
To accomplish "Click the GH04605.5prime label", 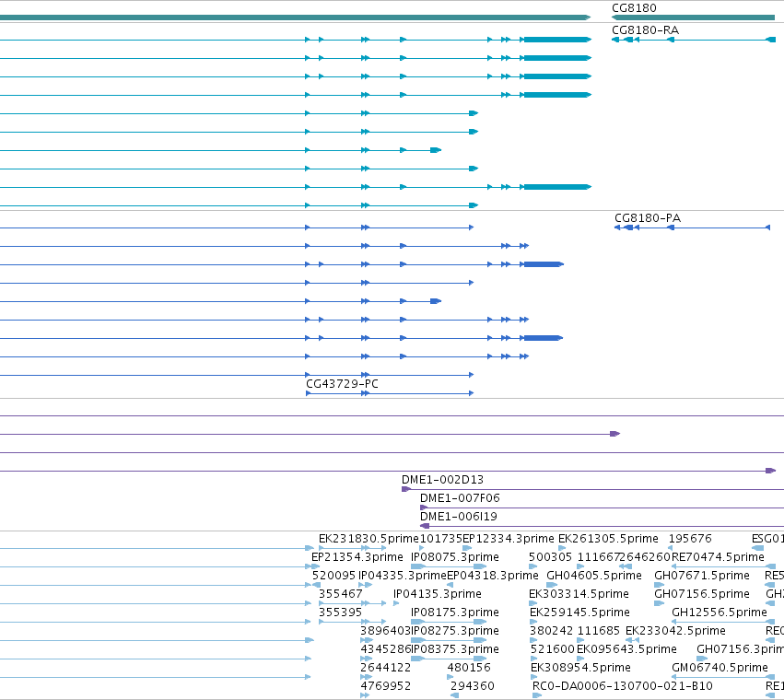I will coord(594,576).
